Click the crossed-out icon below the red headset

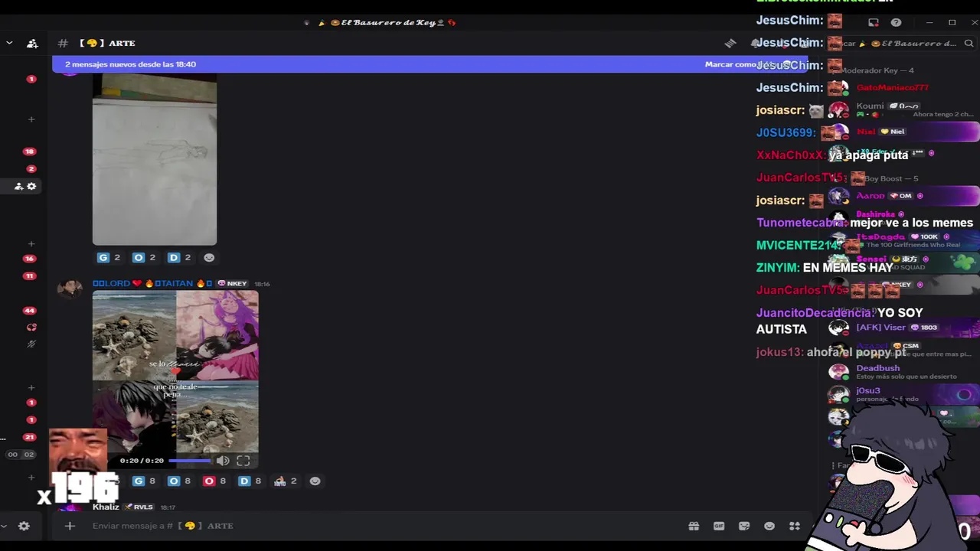point(31,344)
